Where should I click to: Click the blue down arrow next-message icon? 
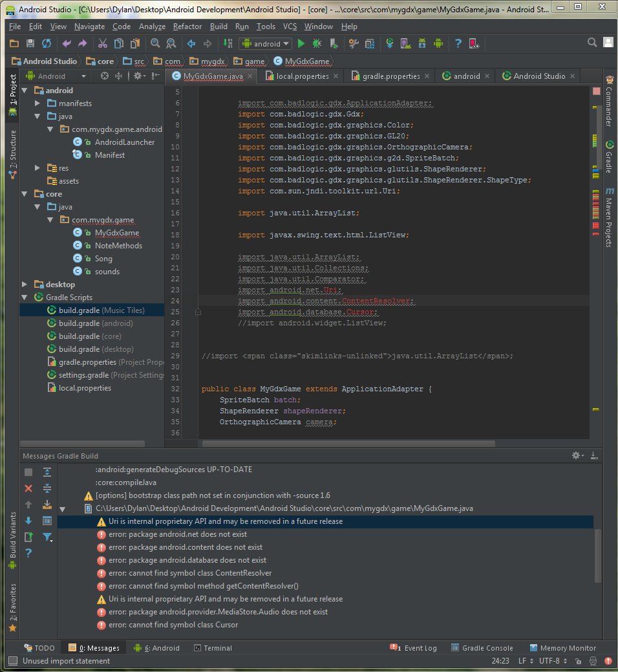pyautogui.click(x=28, y=521)
